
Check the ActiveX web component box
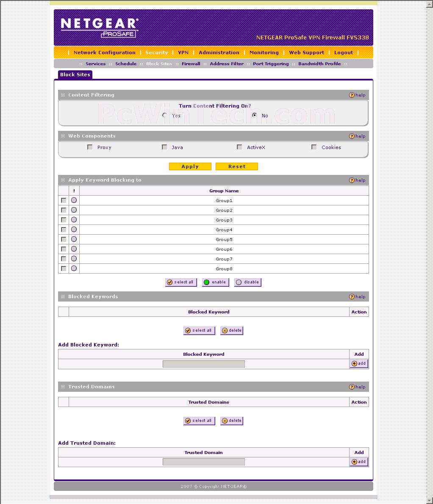tap(239, 147)
